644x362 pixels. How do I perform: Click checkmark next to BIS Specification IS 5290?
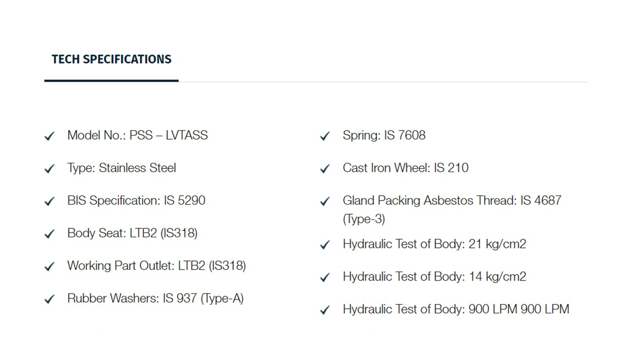coord(49,202)
